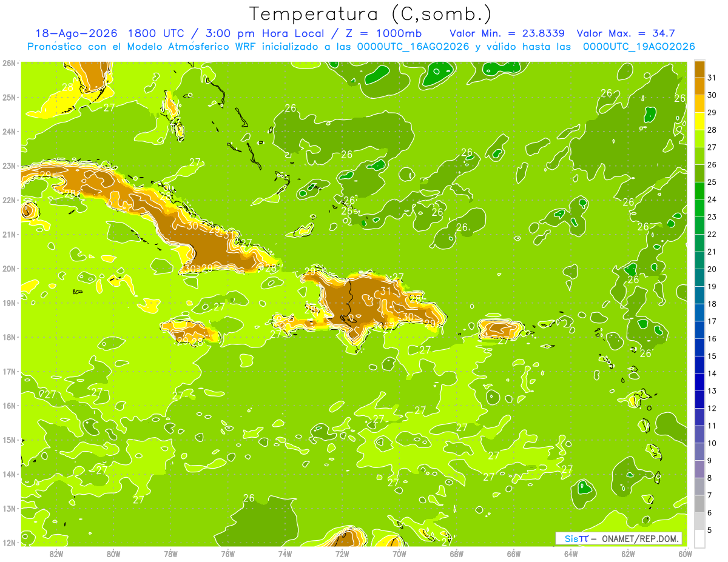
Task: Click the 'Temperatura (C,somb.)' map title
Action: (371, 15)
